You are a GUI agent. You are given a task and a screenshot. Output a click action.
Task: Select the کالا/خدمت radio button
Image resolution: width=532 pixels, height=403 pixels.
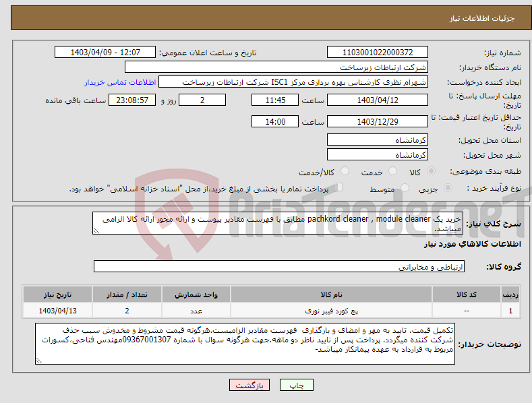(x=345, y=171)
